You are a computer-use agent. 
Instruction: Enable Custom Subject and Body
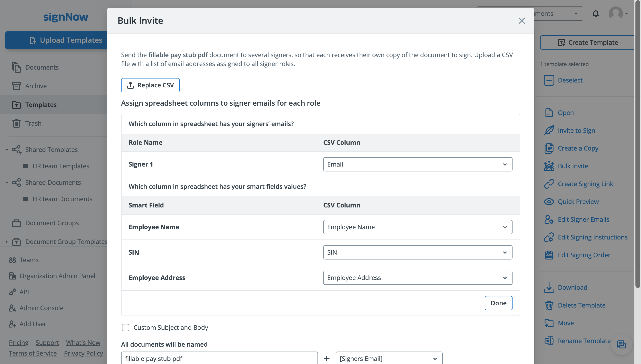tap(125, 328)
